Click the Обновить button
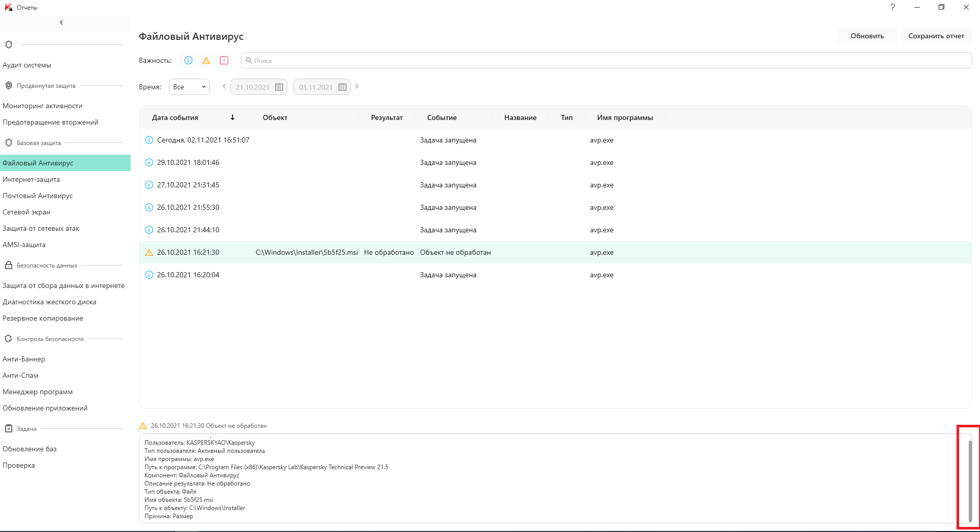The height and width of the screenshot is (532, 980). coord(867,36)
